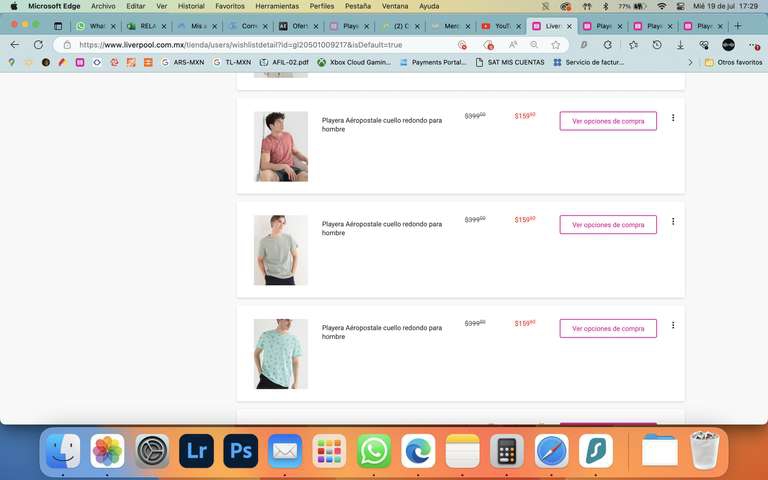The image size is (768, 480).
Task: Click the Bluetooth icon in menu bar
Action: (605, 6)
